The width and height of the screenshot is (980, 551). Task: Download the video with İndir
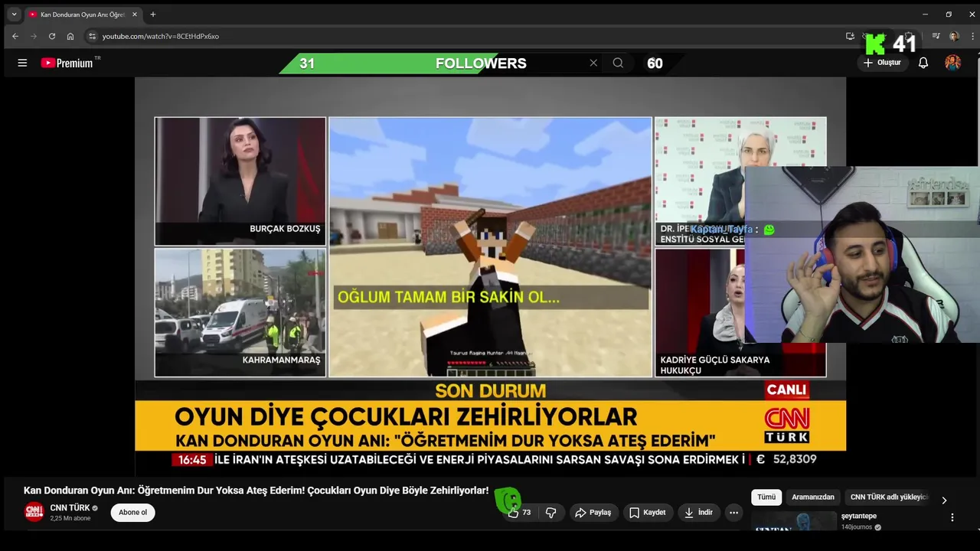click(x=699, y=513)
